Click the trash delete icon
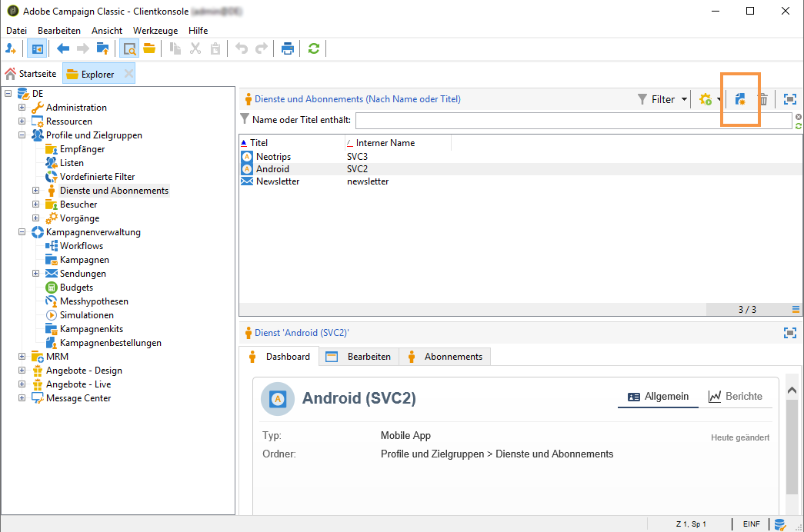 tap(763, 99)
